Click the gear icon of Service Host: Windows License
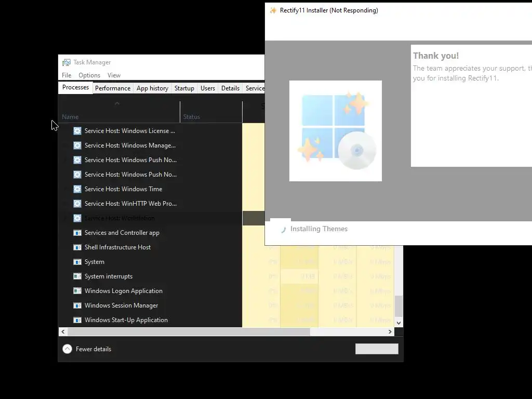 pyautogui.click(x=77, y=131)
